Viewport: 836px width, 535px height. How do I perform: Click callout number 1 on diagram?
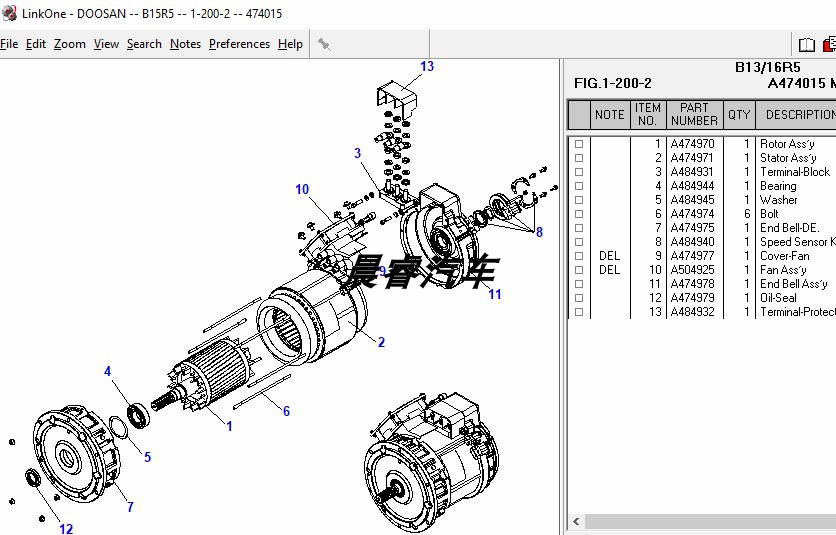229,426
